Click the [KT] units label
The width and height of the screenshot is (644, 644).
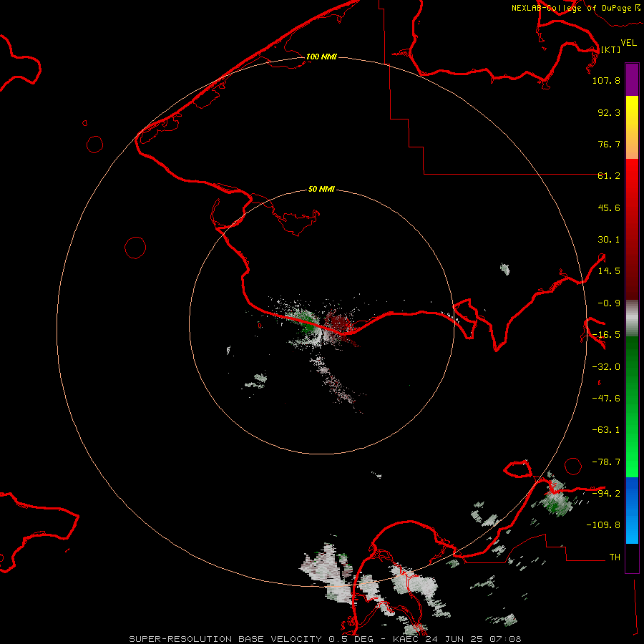coord(611,49)
